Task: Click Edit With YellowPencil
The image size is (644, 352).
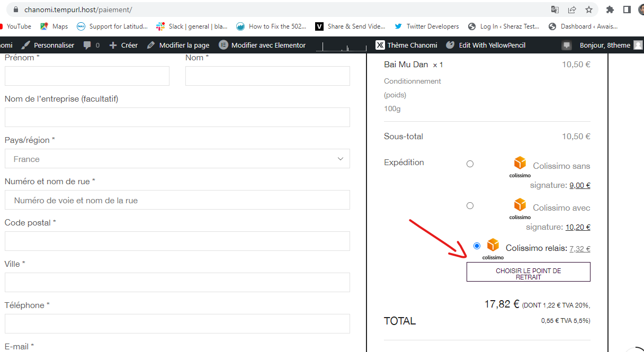Action: (486, 45)
